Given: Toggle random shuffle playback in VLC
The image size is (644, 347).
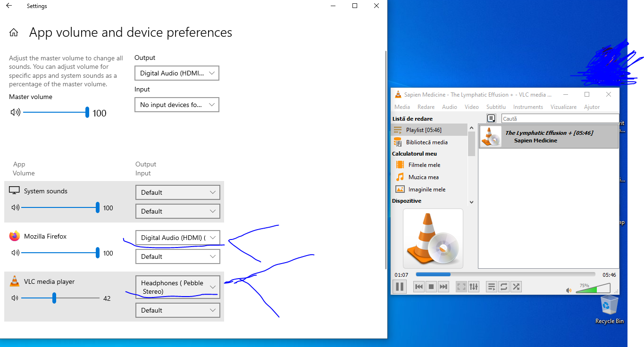Looking at the screenshot, I should pyautogui.click(x=516, y=287).
